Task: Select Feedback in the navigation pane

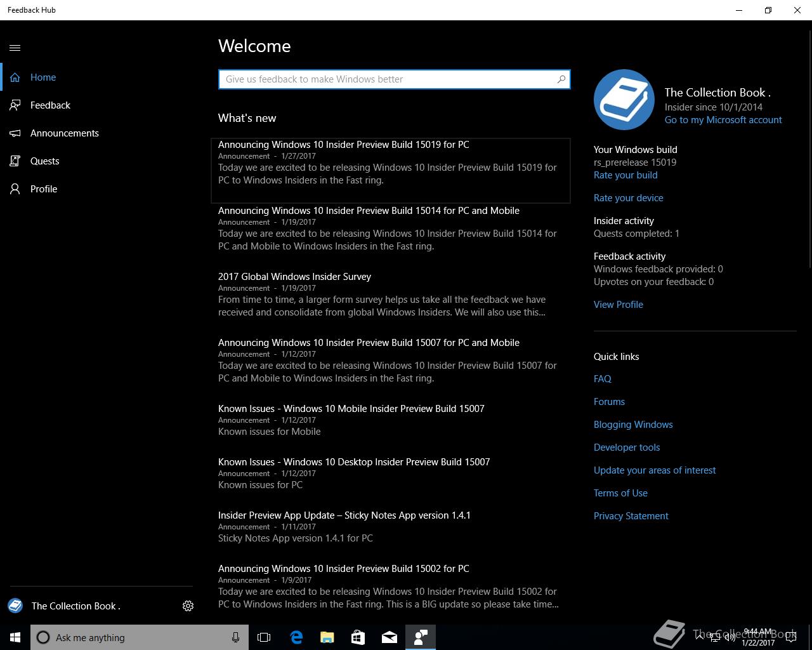Action: (x=50, y=105)
